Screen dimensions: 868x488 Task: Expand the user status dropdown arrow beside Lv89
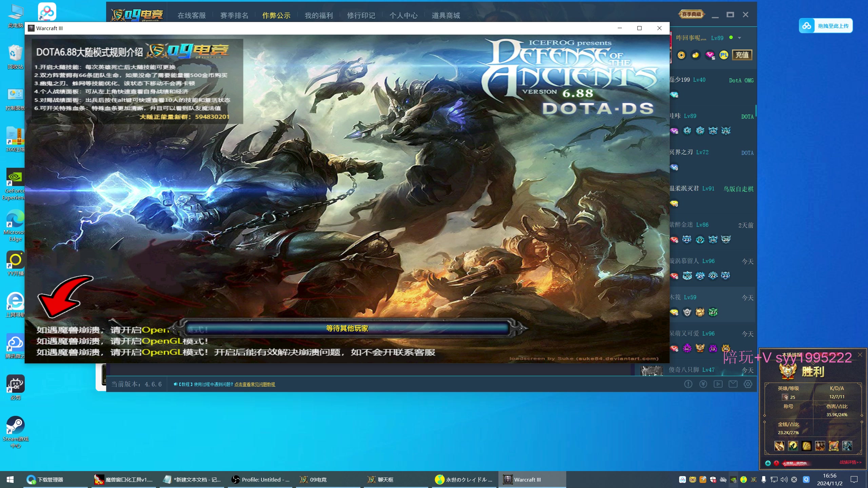click(739, 38)
